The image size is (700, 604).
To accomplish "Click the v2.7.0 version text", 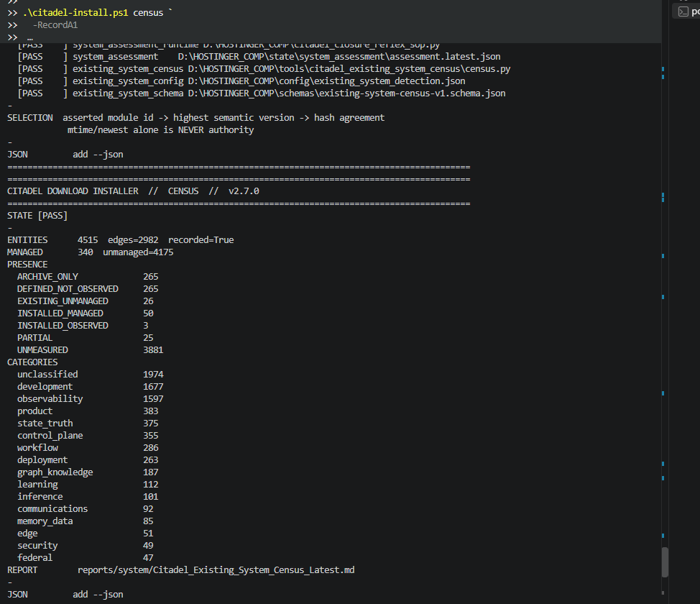I will [244, 191].
